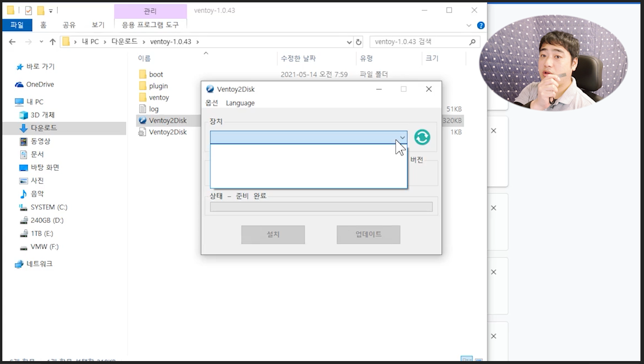Image resolution: width=644 pixels, height=364 pixels.
Task: Click 다운로드 in the address bar path
Action: 124,42
